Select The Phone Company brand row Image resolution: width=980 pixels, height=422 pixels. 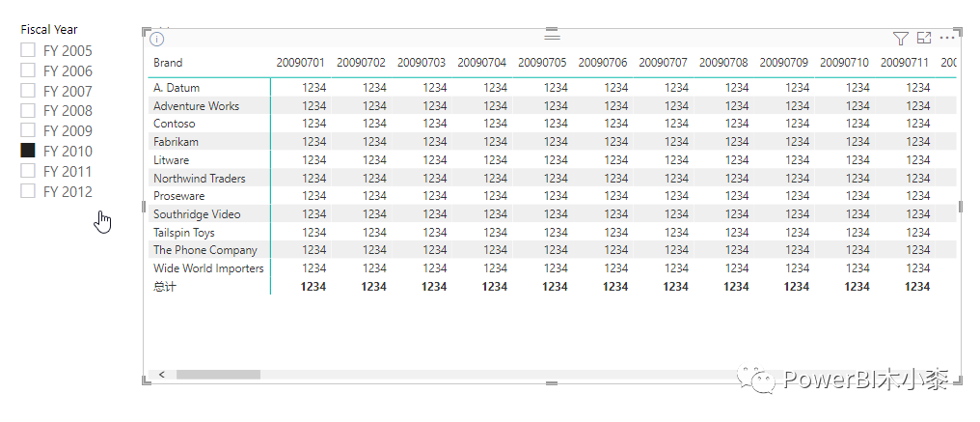coord(205,250)
